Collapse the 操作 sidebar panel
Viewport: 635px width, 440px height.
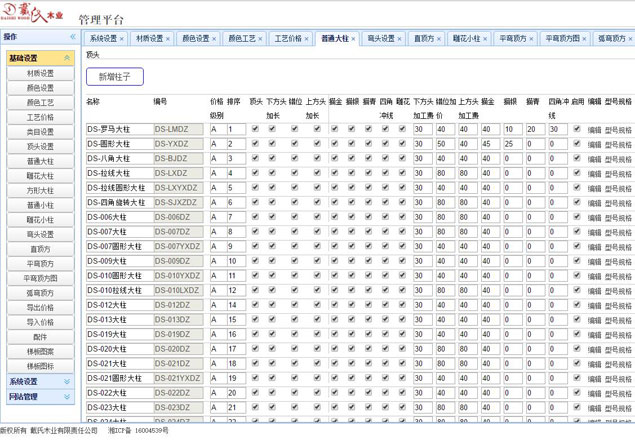(x=73, y=36)
